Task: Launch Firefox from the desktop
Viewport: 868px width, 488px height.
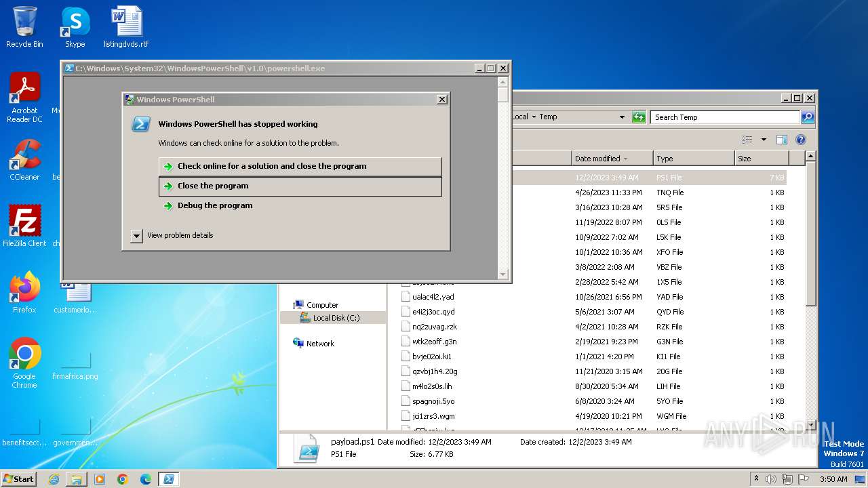Action: 24,293
